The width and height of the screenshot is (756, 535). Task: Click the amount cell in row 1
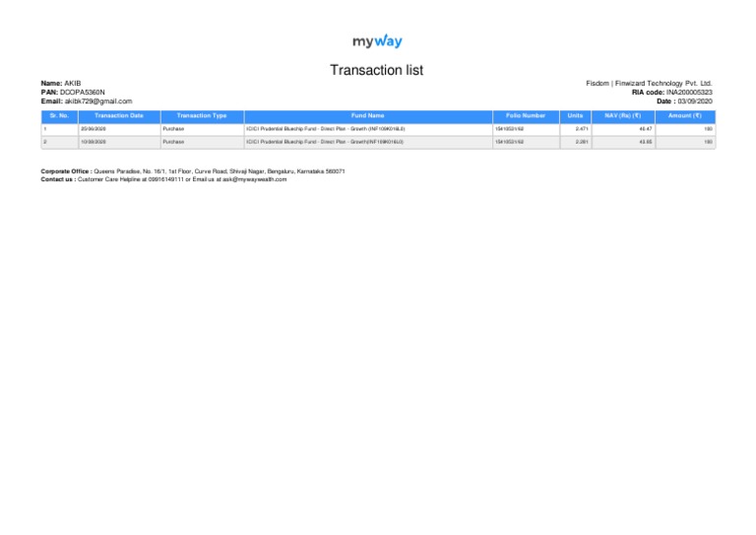click(685, 129)
